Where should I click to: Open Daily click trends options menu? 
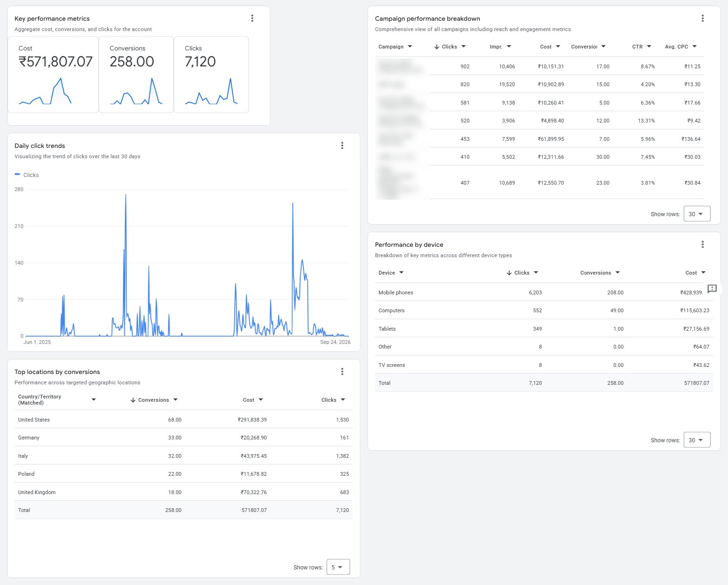tap(342, 146)
